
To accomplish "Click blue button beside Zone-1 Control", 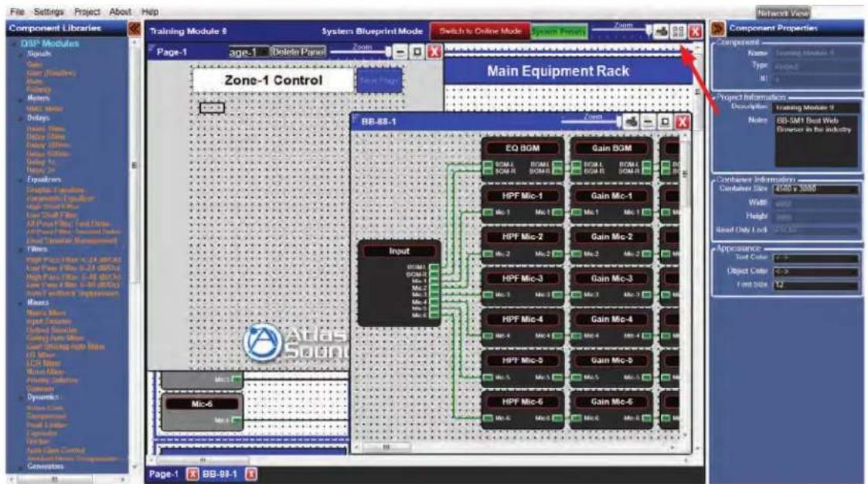I will click(380, 81).
